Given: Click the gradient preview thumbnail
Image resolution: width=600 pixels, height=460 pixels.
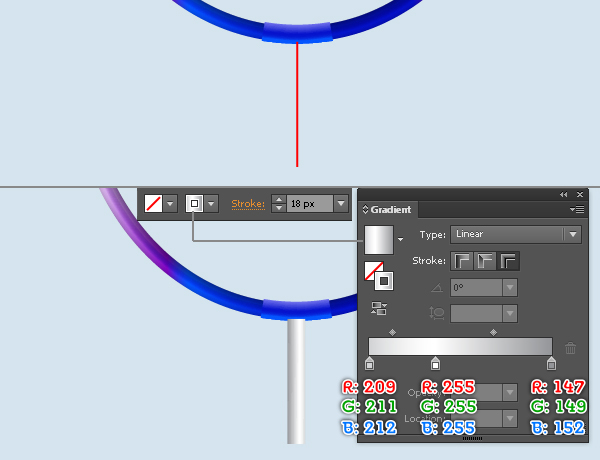Looking at the screenshot, I should tap(379, 240).
